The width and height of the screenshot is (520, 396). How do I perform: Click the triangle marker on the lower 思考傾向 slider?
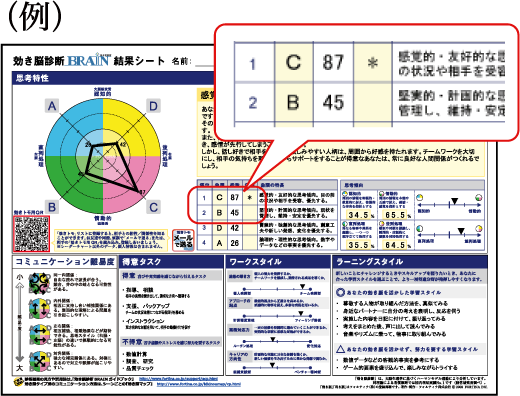461,231
